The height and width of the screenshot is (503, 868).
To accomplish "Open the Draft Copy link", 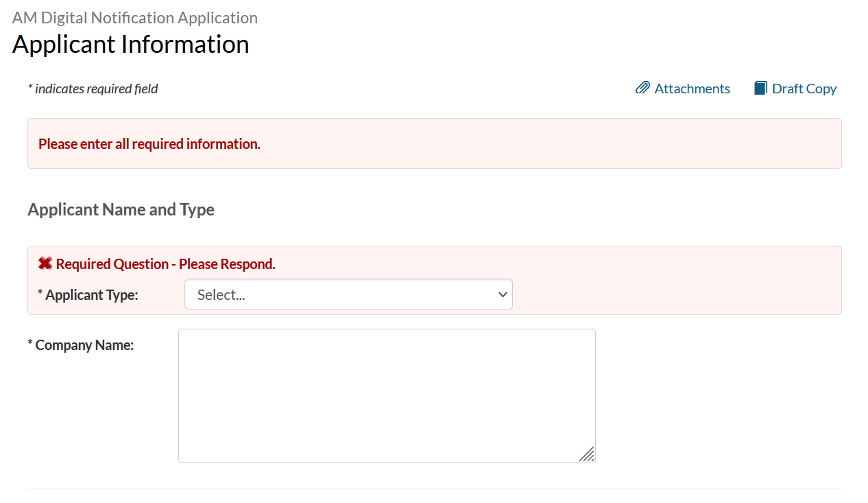I will coord(804,89).
